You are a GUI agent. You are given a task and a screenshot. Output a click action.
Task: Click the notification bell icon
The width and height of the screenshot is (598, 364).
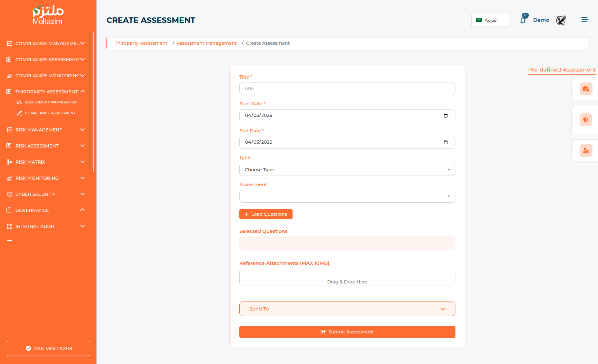pos(523,20)
